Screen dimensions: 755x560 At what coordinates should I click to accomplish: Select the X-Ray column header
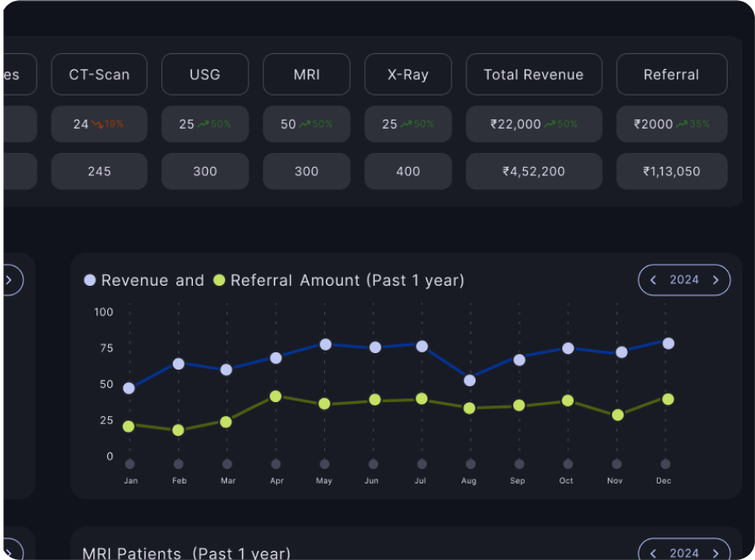(x=408, y=74)
